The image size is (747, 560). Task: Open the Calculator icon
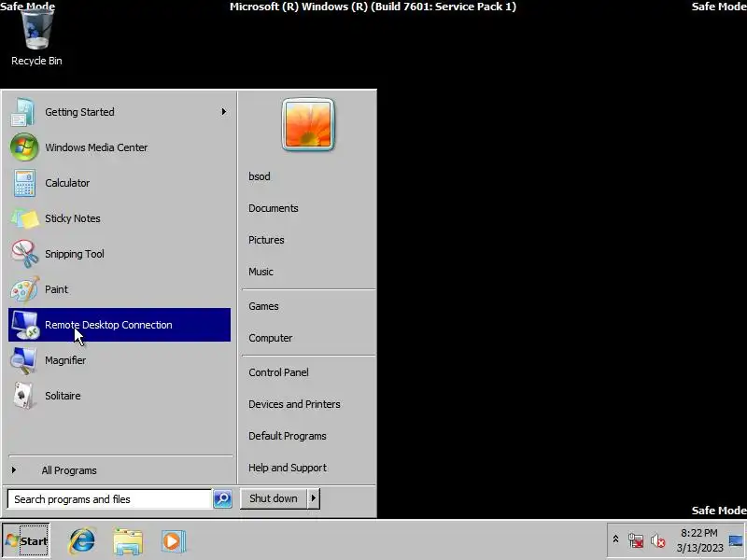pyautogui.click(x=24, y=183)
